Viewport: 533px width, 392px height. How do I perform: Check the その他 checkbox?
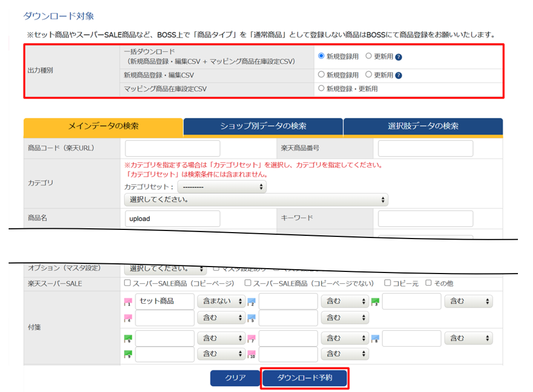point(429,283)
